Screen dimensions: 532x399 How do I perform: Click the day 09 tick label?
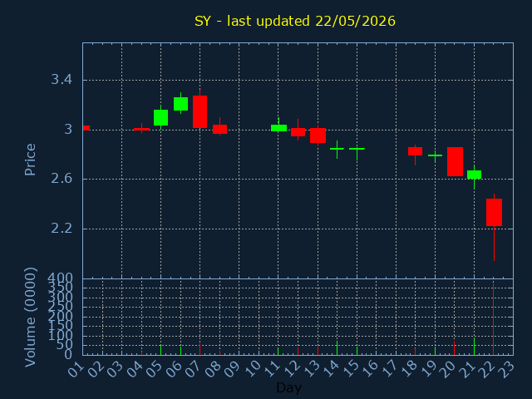(233, 369)
